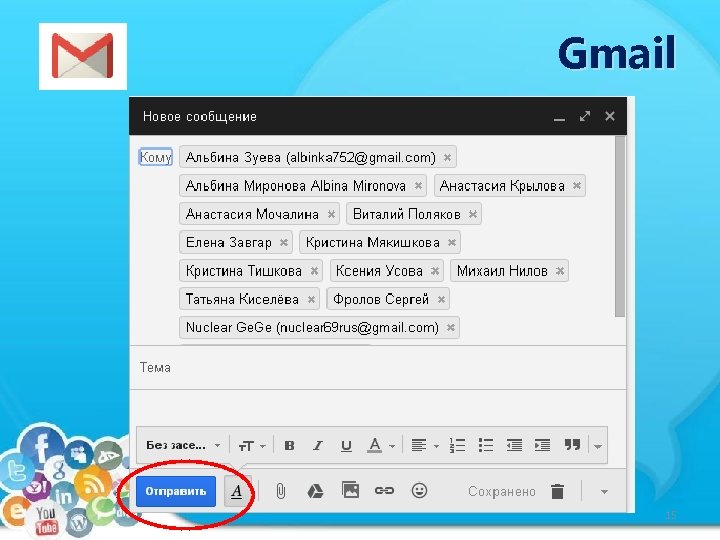Discard draft with trash icon
This screenshot has width=720, height=540.
[557, 491]
